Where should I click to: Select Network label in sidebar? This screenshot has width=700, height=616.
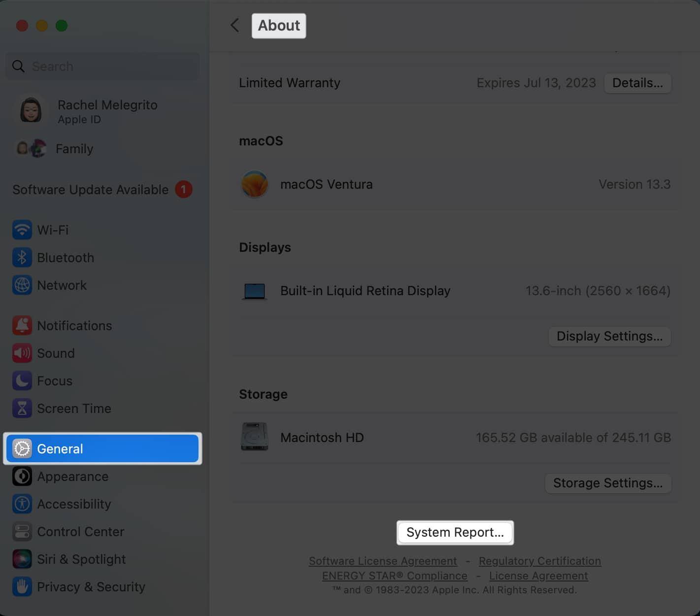62,285
